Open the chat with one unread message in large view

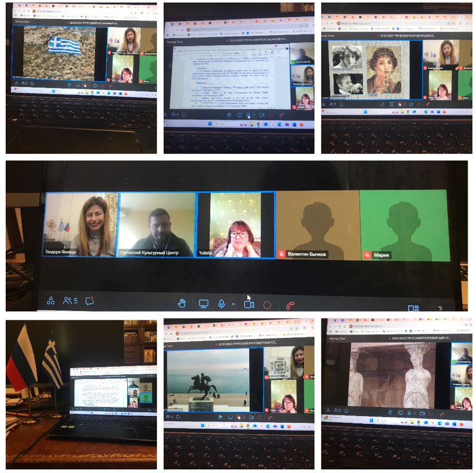(x=90, y=301)
